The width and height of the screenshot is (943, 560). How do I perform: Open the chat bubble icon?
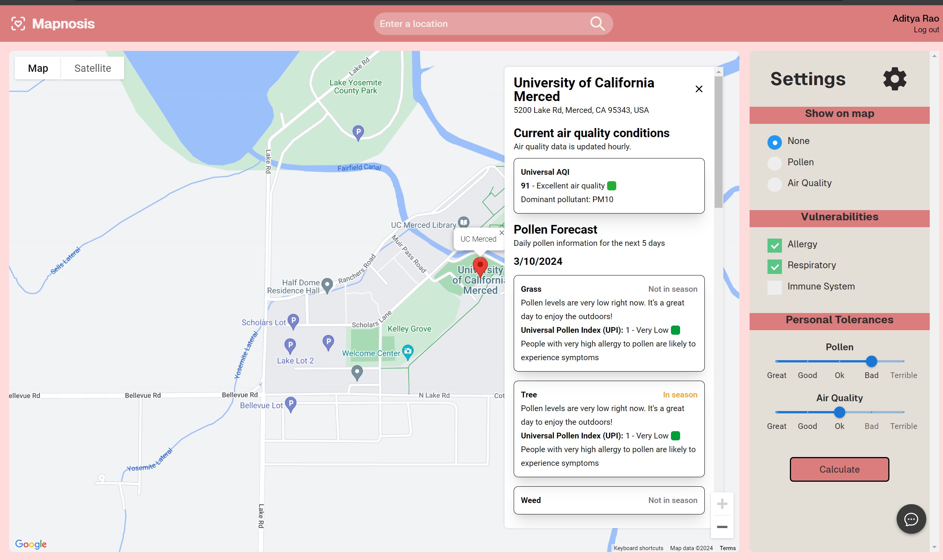pos(911,519)
